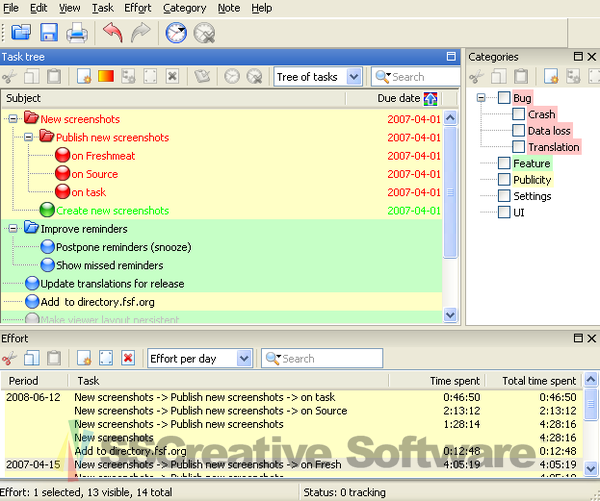Check the Translation category checkbox
This screenshot has height=501, width=600.
tap(518, 147)
